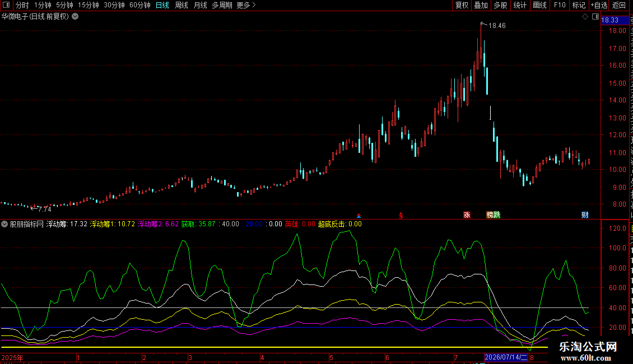Select the 1分钟 period
Viewport: 633px width, 364px height.
click(43, 5)
